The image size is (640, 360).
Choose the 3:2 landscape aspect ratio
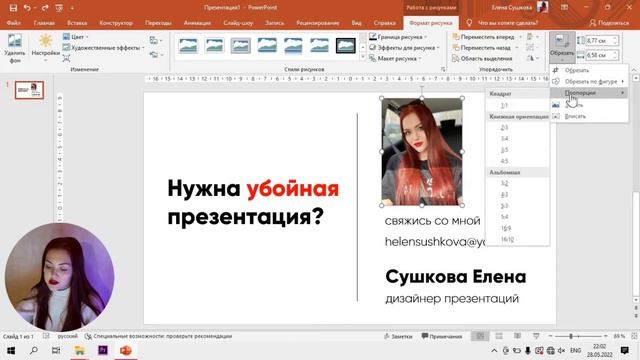[518, 183]
